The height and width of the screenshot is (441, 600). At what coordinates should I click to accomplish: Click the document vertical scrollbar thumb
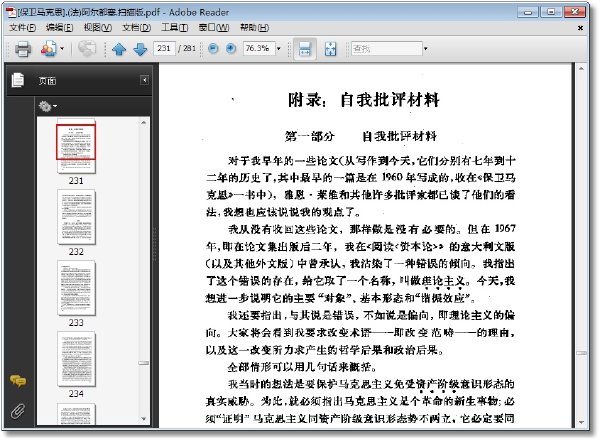point(581,353)
